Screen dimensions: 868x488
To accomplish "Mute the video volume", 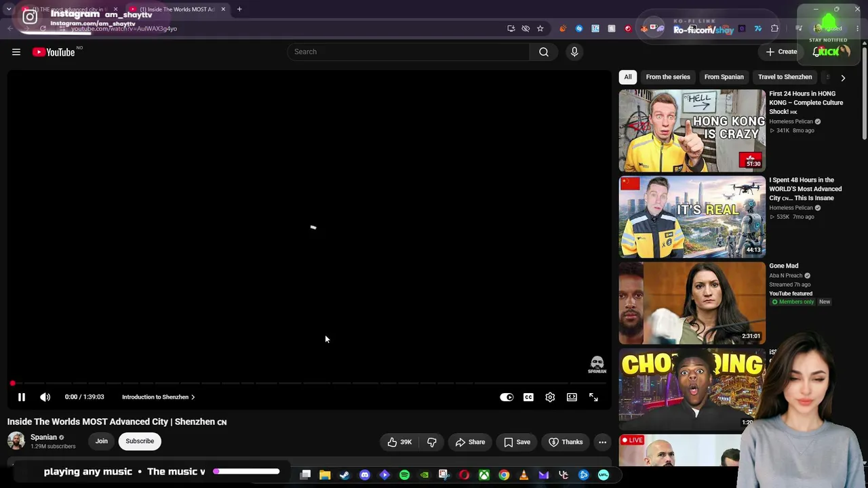I will (45, 397).
